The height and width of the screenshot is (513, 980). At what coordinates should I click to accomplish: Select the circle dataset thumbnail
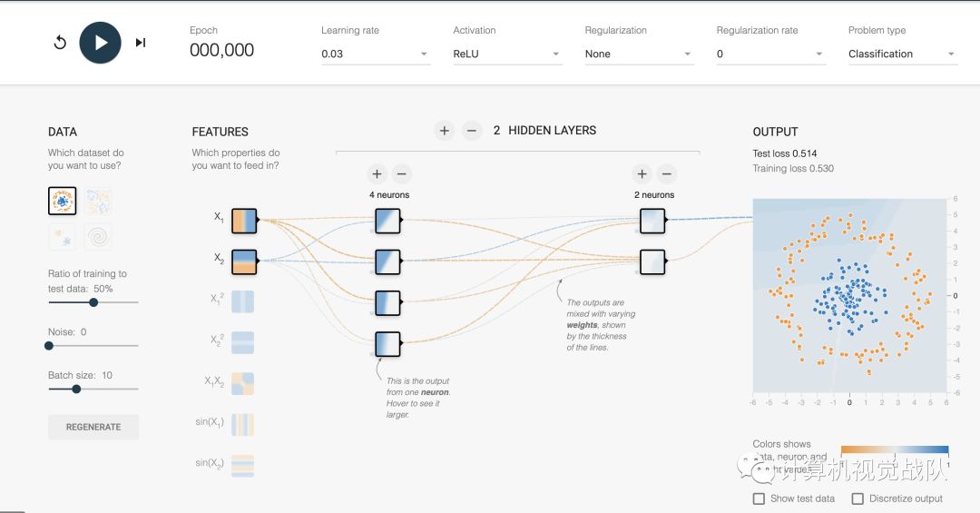(x=63, y=201)
